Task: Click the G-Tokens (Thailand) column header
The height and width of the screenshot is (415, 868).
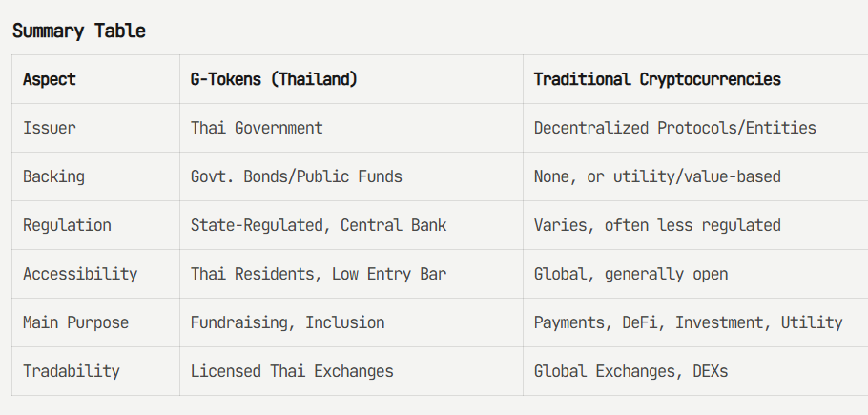Action: pyautogui.click(x=274, y=79)
